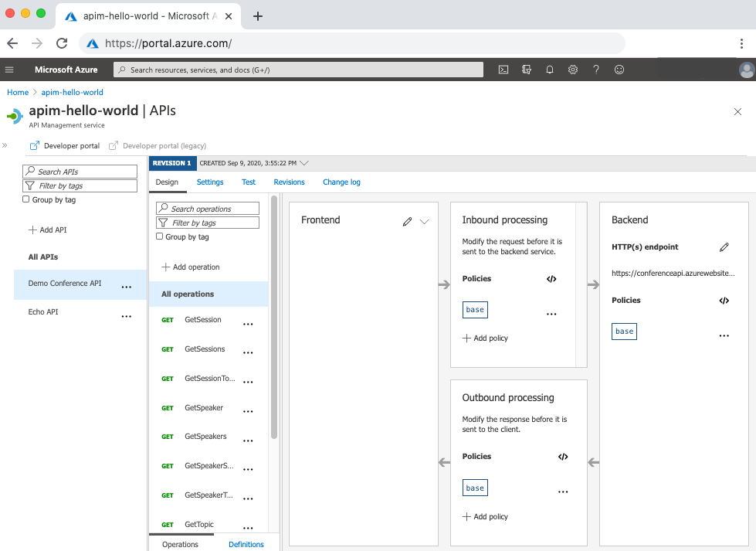
Task: Click the Outbound base policy tag
Action: pos(475,488)
